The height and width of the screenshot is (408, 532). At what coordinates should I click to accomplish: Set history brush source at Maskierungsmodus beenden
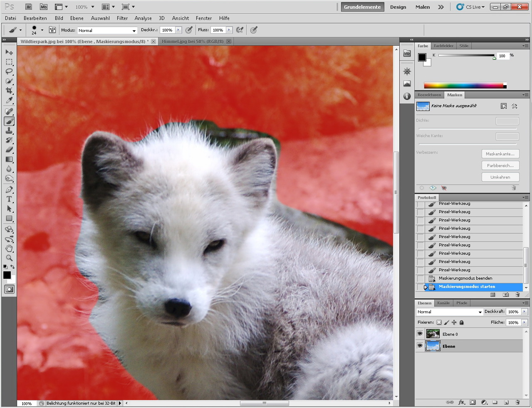421,278
